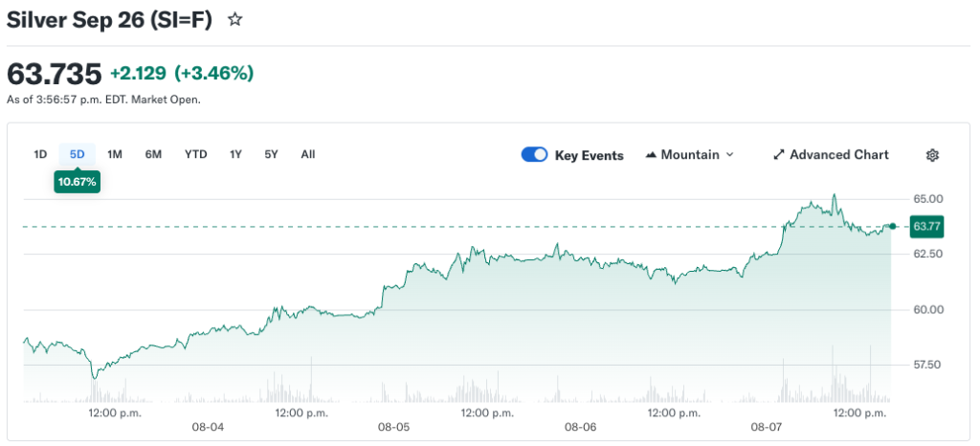Choose the 5Y range tab
The image size is (980, 446).
(271, 154)
